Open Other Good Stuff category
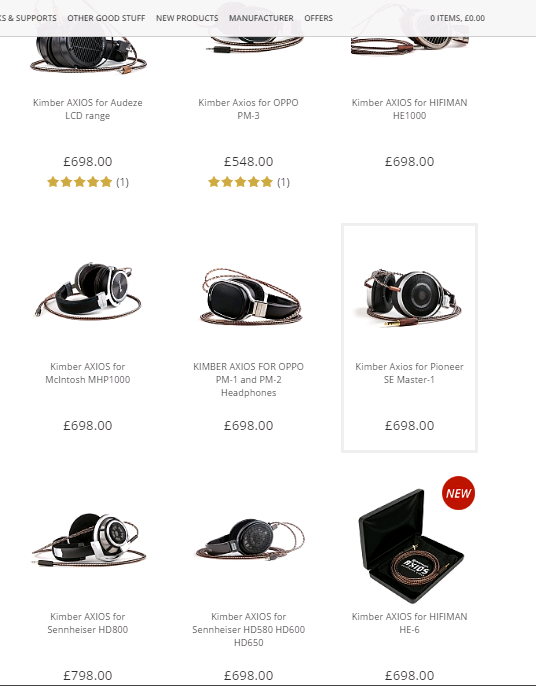This screenshot has width=536, height=686. (x=106, y=18)
